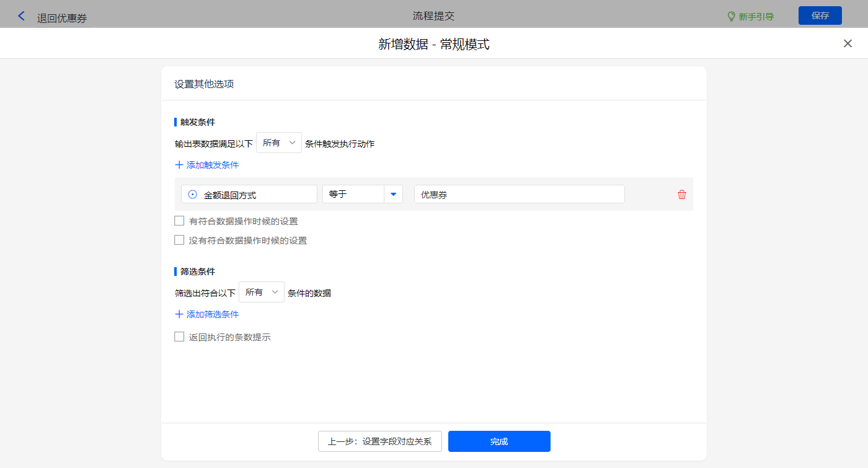The height and width of the screenshot is (468, 868).
Task: Delete the 金额退回方式 condition with trash icon
Action: click(x=682, y=195)
